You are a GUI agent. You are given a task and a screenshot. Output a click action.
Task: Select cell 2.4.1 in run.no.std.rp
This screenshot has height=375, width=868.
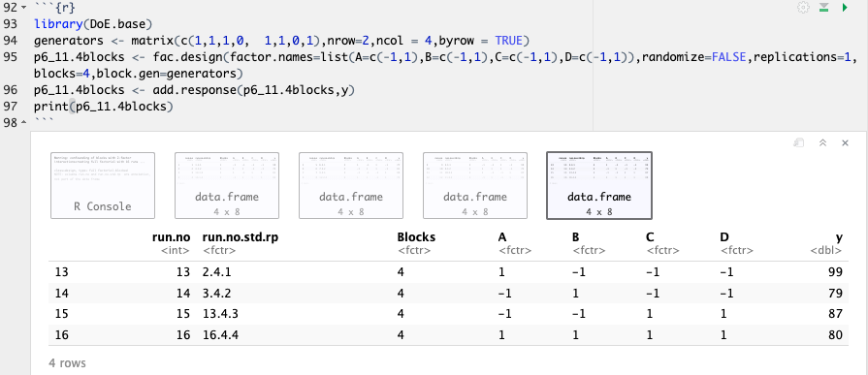click(216, 271)
